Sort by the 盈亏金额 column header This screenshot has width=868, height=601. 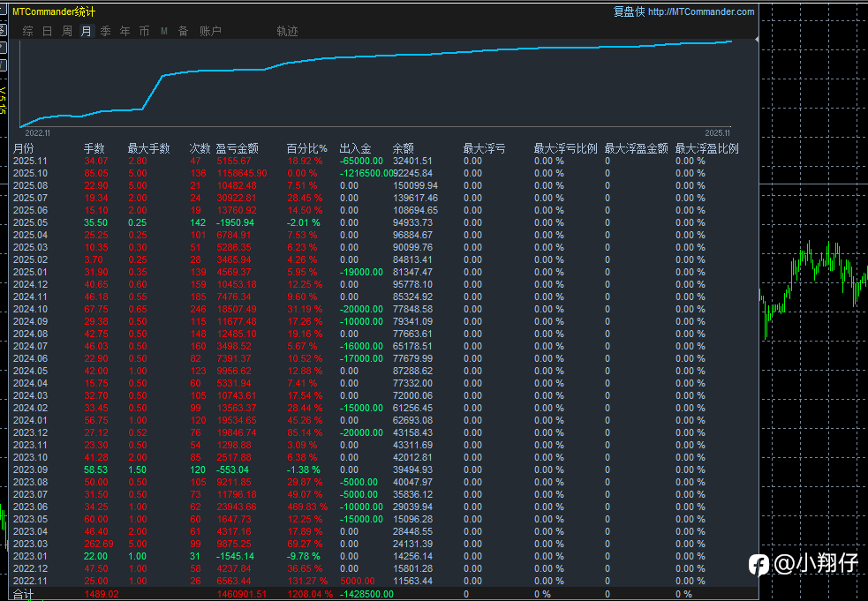[237, 148]
